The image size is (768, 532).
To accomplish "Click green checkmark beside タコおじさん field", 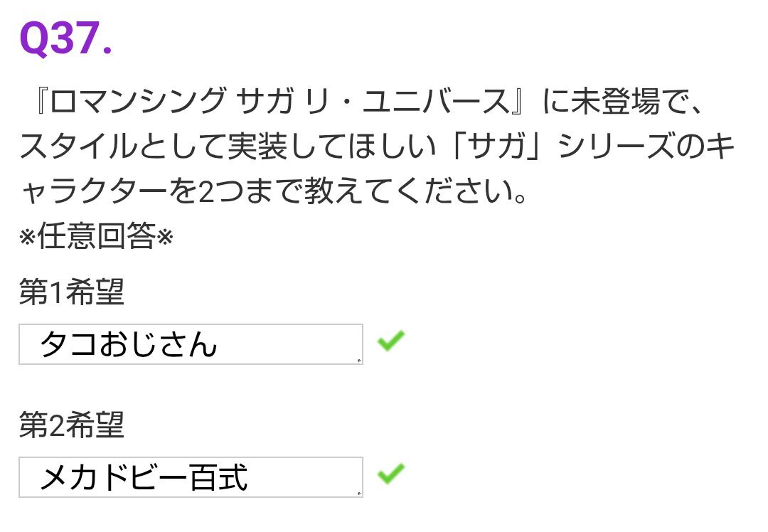I will point(391,341).
